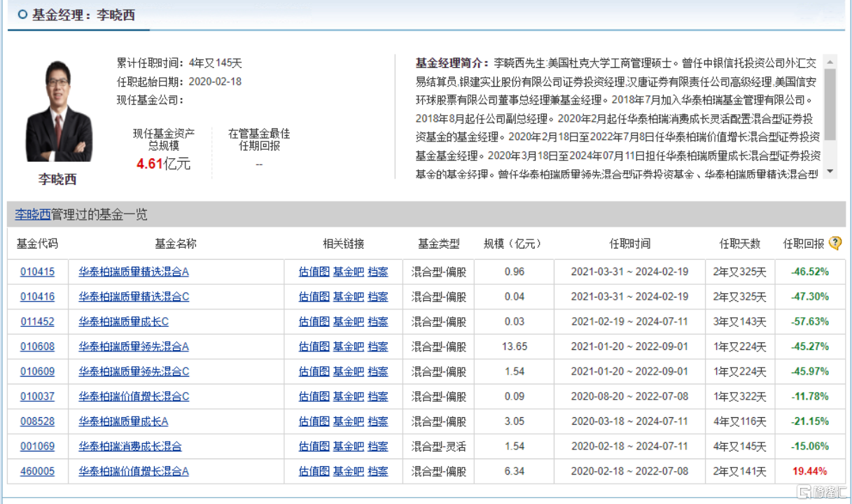Open 估值图 for fund 010037
Image resolution: width=852 pixels, height=504 pixels.
click(x=314, y=396)
